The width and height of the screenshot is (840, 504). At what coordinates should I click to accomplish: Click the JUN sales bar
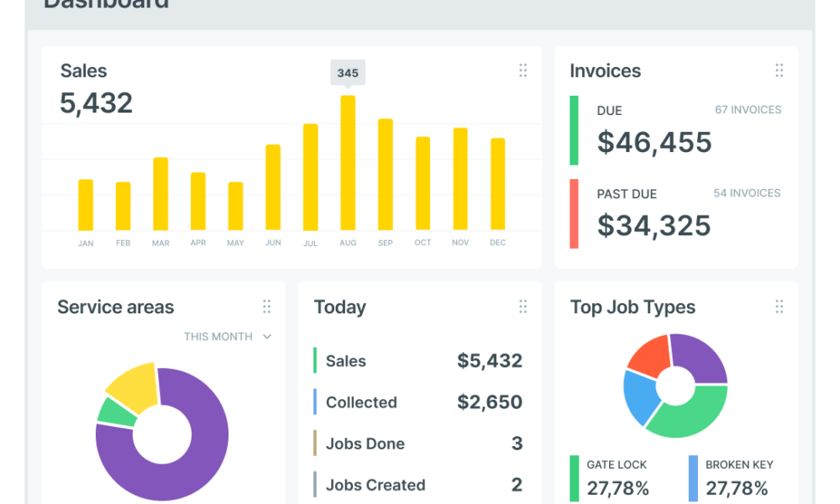coord(273,187)
